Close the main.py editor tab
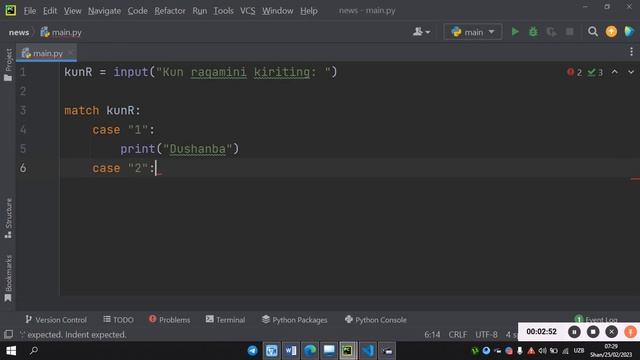This screenshot has width=640, height=360. coord(71,53)
